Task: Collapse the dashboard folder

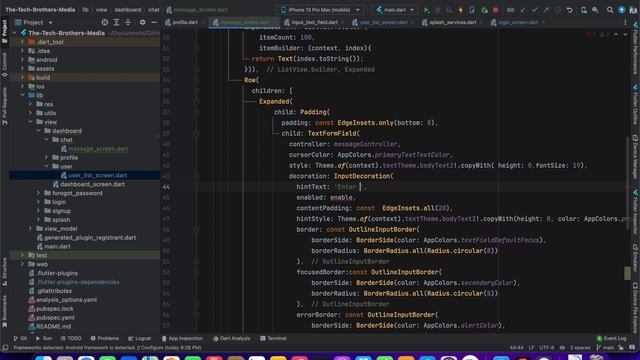Action: [x=38, y=131]
